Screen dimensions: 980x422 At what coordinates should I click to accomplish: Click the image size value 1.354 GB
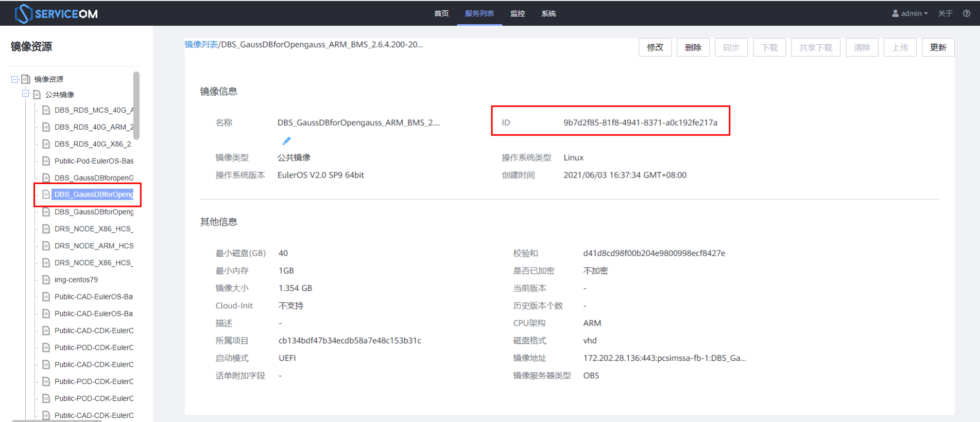(295, 288)
